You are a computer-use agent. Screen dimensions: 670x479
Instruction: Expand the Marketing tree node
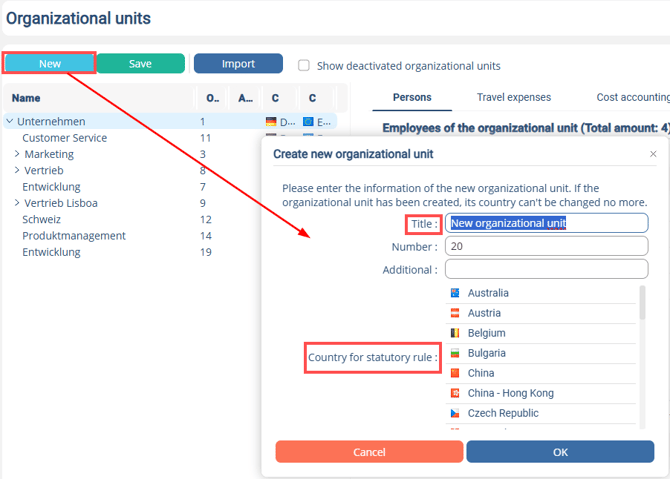click(x=17, y=154)
